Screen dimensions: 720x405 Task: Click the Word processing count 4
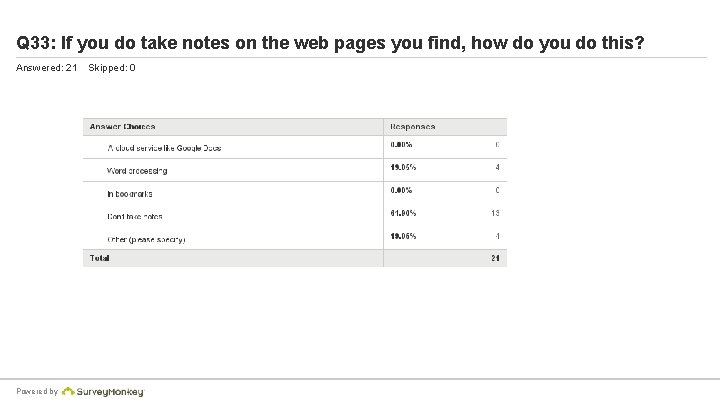click(497, 167)
